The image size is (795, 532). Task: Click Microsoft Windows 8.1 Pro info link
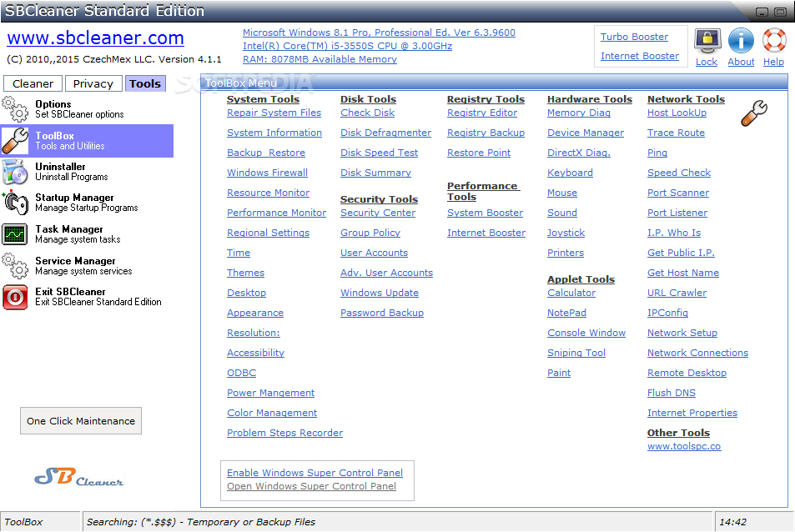click(x=379, y=33)
